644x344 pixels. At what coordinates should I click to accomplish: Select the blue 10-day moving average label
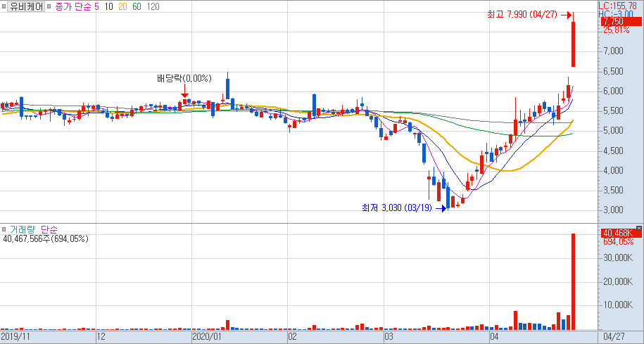tap(108, 6)
